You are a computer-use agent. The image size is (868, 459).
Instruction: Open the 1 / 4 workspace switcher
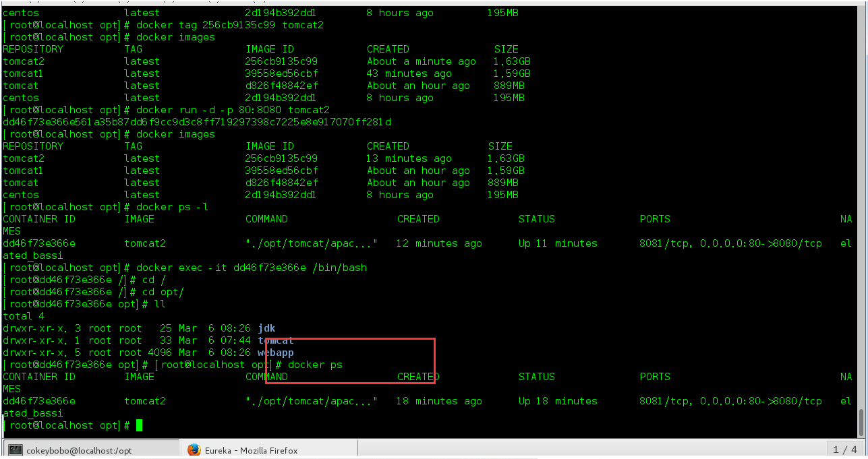[845, 450]
